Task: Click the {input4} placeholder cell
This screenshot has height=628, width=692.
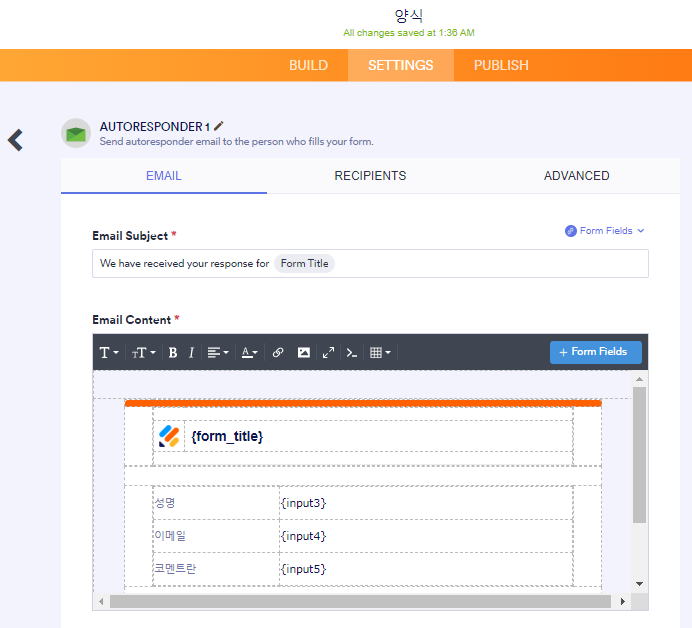Action: coord(426,536)
